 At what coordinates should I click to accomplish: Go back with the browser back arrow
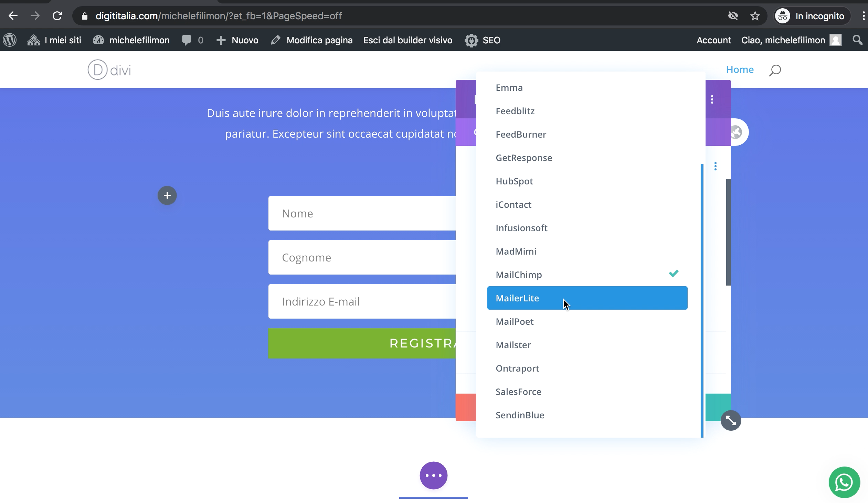click(x=13, y=16)
